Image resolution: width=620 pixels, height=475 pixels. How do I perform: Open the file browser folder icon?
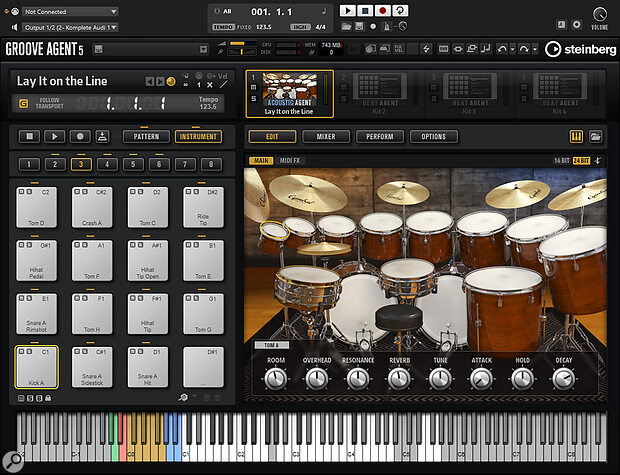pyautogui.click(x=596, y=136)
